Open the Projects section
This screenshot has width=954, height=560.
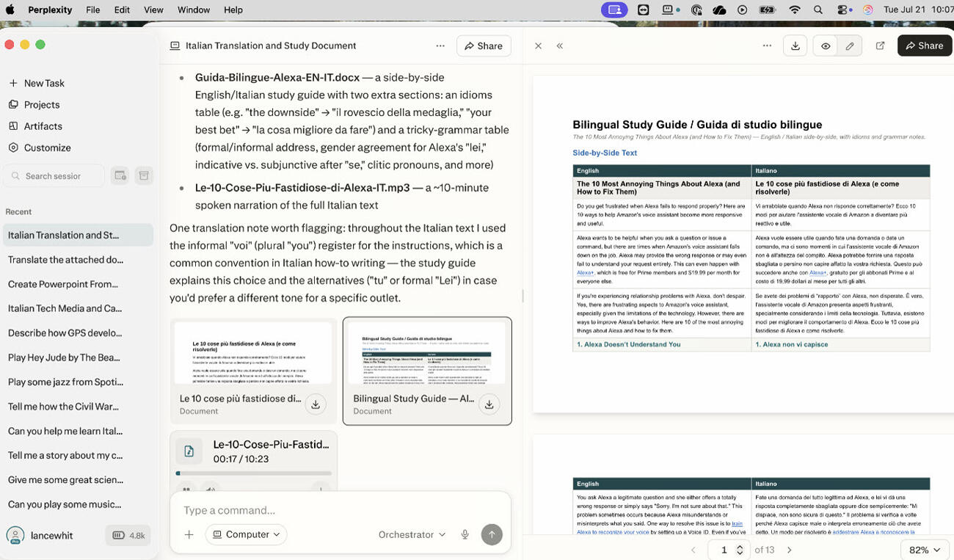click(34, 105)
